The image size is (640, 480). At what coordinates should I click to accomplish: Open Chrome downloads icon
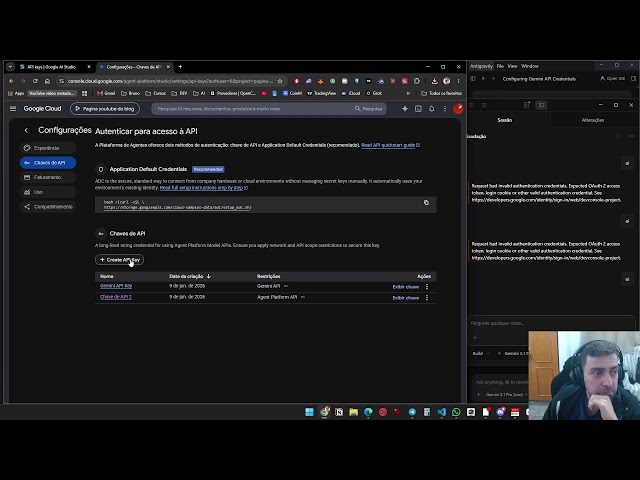434,81
